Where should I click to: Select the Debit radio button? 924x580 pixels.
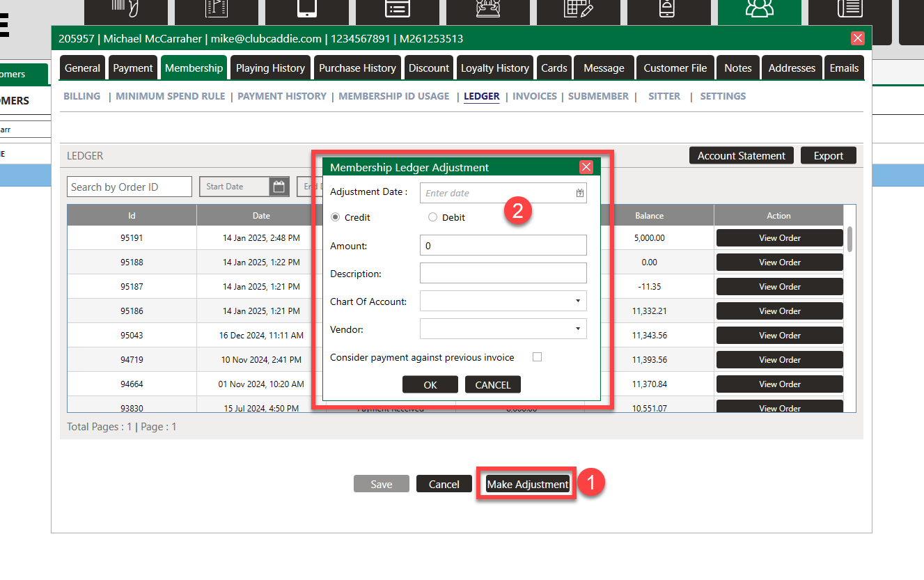click(x=433, y=217)
